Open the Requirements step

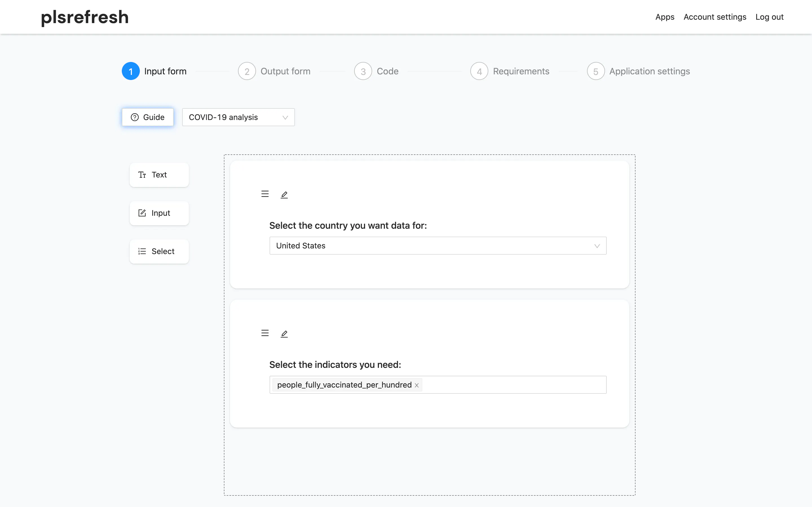tap(510, 71)
